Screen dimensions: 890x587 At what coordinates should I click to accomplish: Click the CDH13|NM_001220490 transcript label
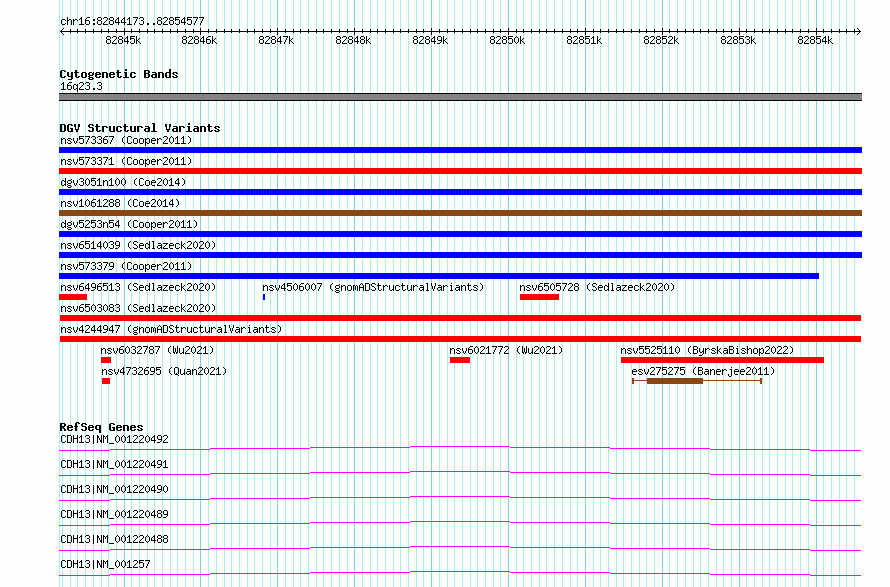click(114, 489)
